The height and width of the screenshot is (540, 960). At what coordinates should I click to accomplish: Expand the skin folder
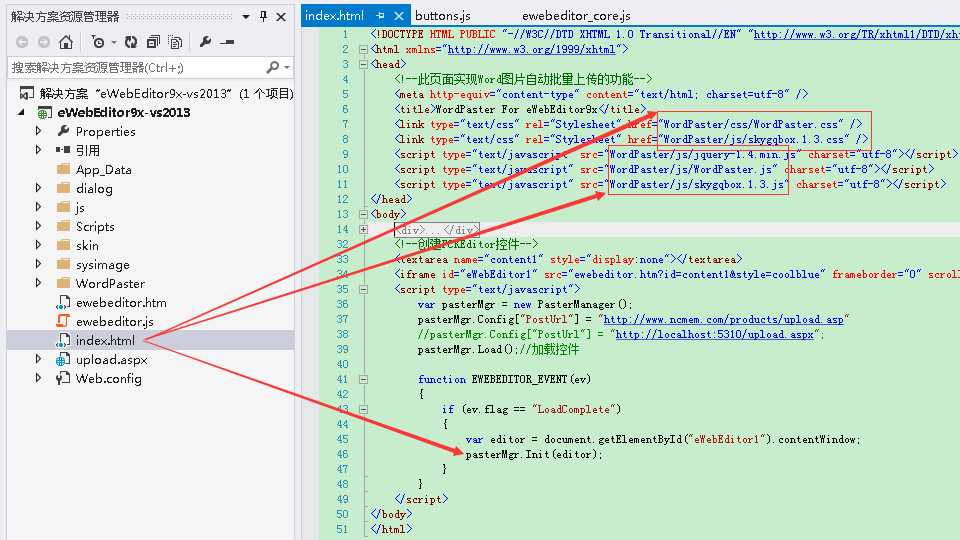point(39,246)
